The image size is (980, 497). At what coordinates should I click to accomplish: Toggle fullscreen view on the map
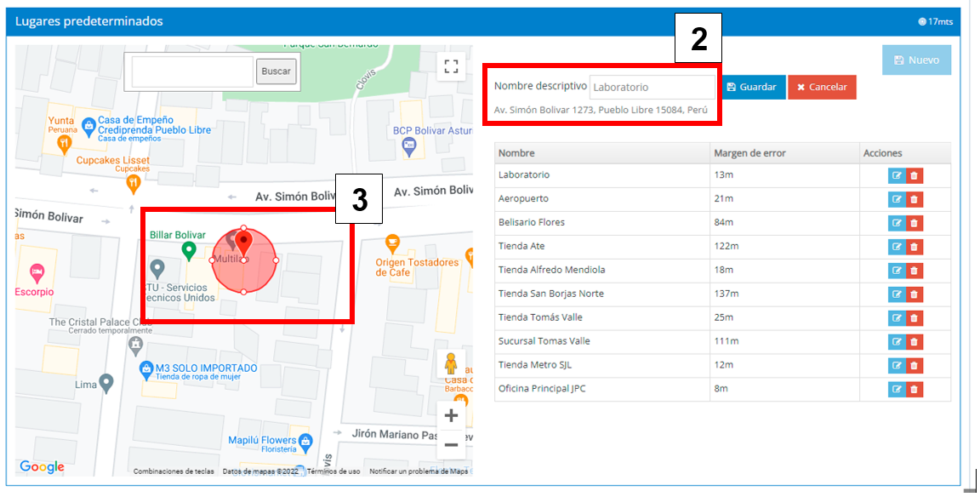tap(451, 66)
